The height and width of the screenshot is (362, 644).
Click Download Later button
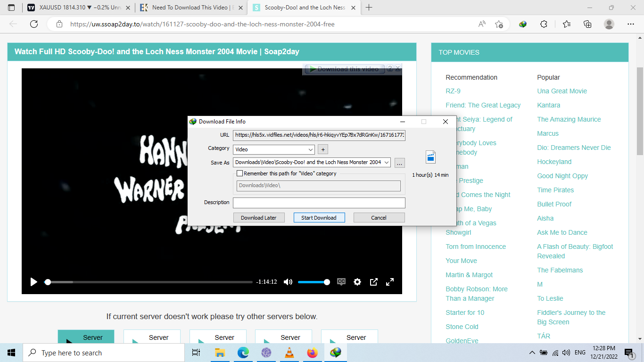(x=259, y=217)
